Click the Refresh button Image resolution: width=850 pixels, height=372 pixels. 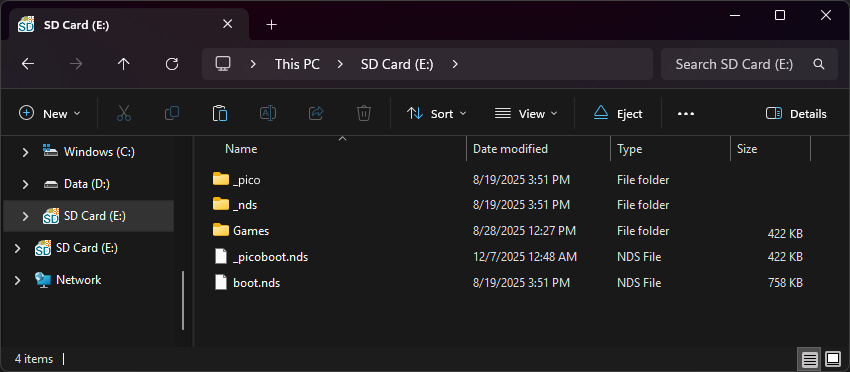click(172, 64)
